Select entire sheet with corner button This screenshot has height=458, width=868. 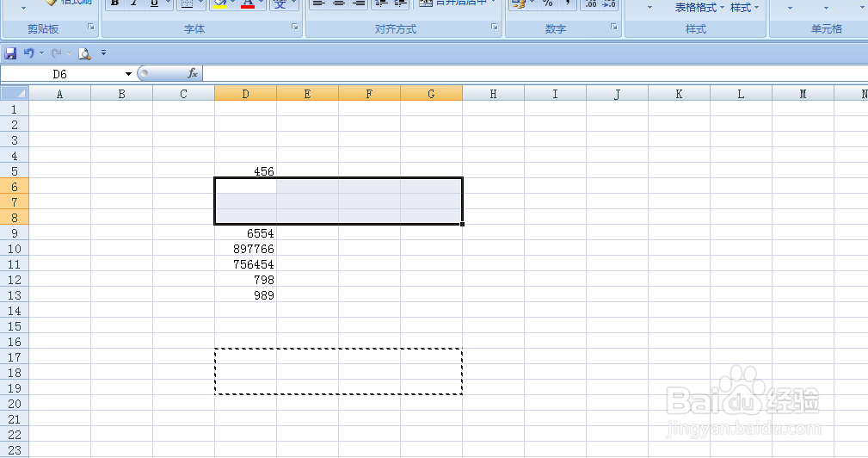[x=15, y=93]
